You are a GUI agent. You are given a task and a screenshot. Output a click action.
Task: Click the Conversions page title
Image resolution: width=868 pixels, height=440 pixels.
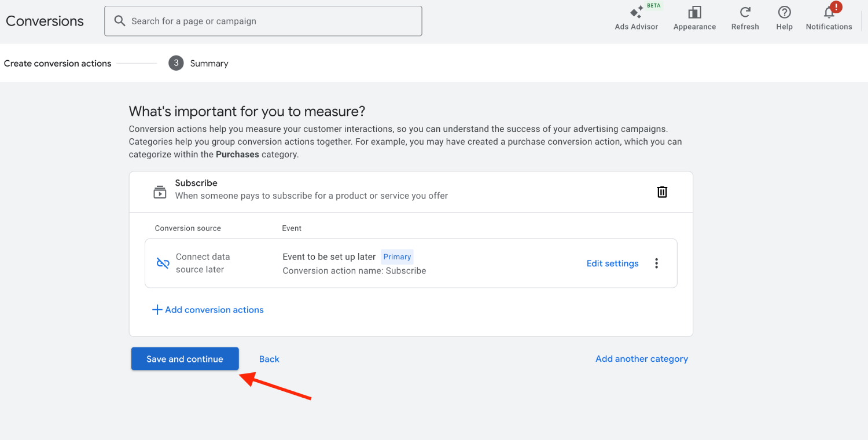tap(45, 21)
